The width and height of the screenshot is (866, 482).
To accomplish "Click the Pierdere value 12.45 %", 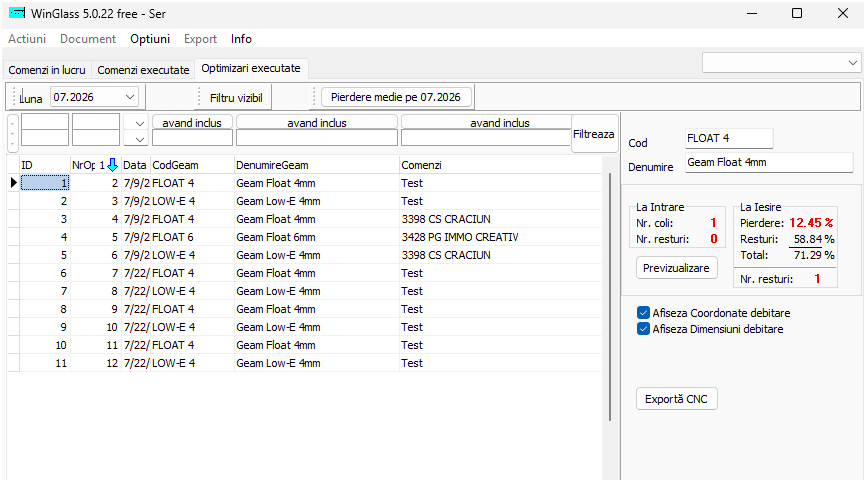I will pos(811,223).
